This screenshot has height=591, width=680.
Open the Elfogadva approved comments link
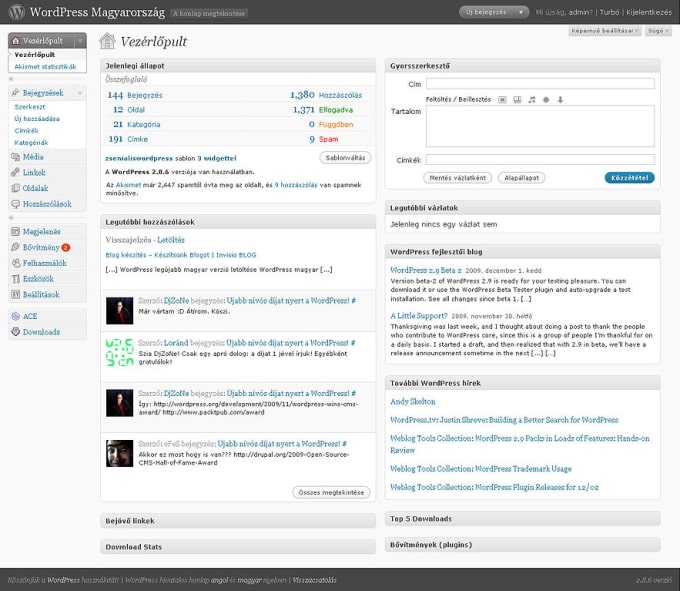pos(336,110)
